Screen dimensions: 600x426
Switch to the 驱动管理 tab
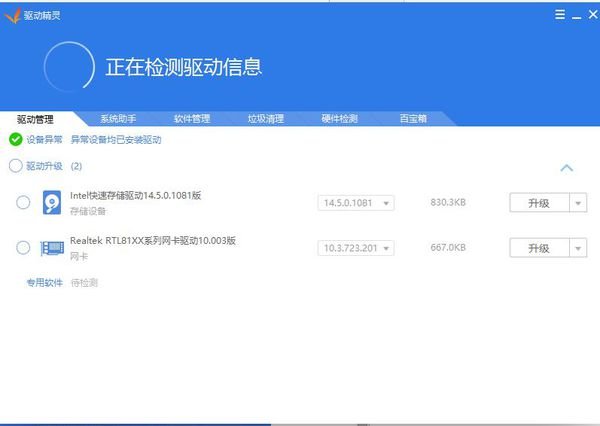[x=35, y=119]
